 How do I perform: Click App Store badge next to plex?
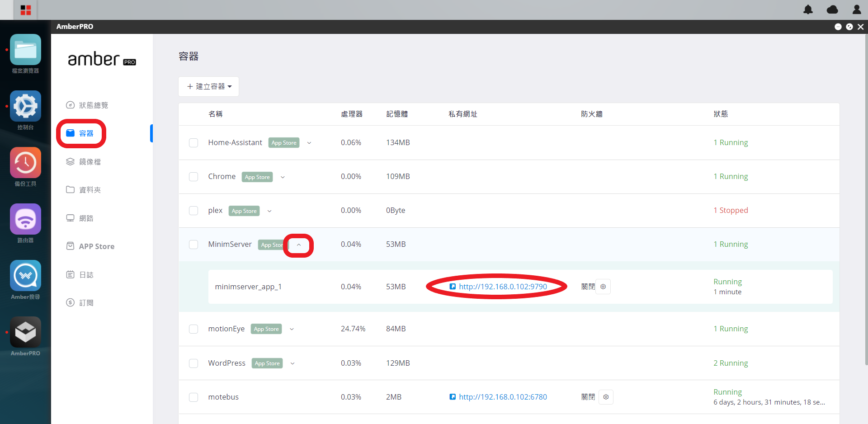(x=244, y=211)
